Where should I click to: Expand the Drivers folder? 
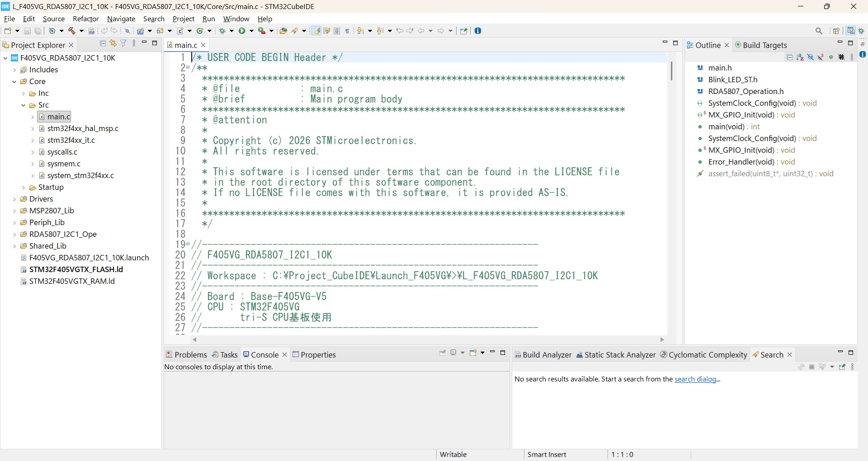click(14, 199)
